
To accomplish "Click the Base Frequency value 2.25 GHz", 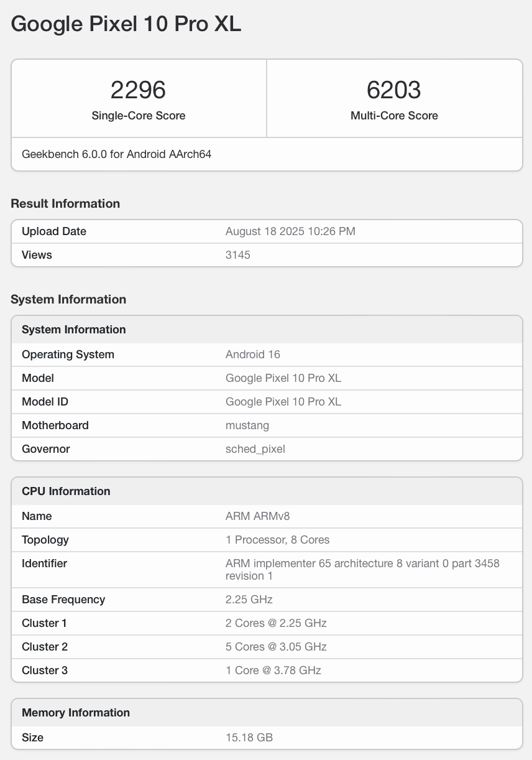I will click(249, 600).
